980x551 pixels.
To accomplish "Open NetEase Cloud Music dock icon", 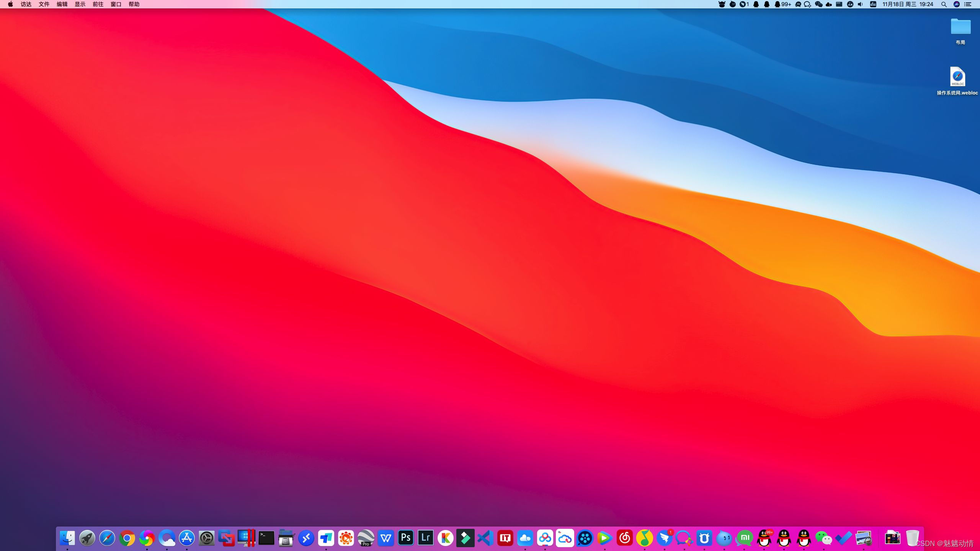I will [x=625, y=538].
